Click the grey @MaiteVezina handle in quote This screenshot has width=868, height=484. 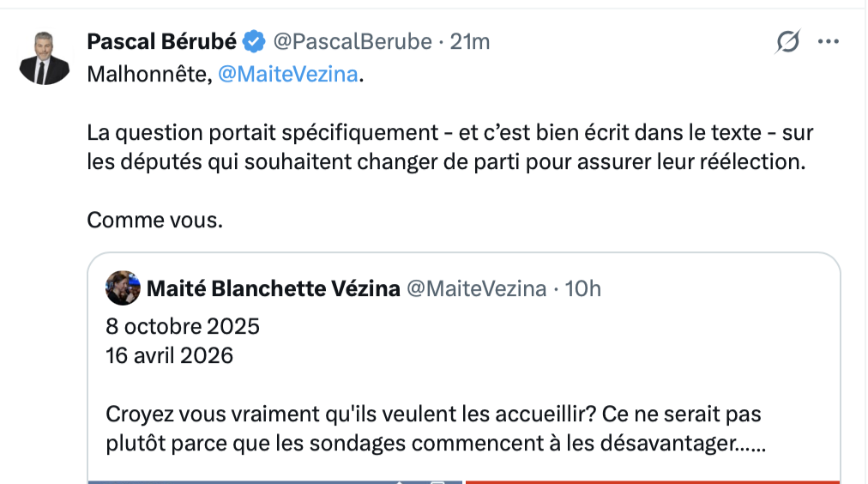coord(475,288)
